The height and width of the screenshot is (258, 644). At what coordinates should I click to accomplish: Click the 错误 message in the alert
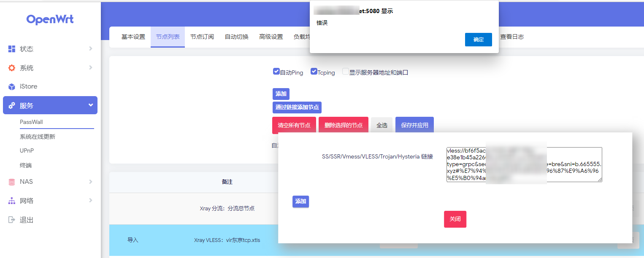(322, 23)
